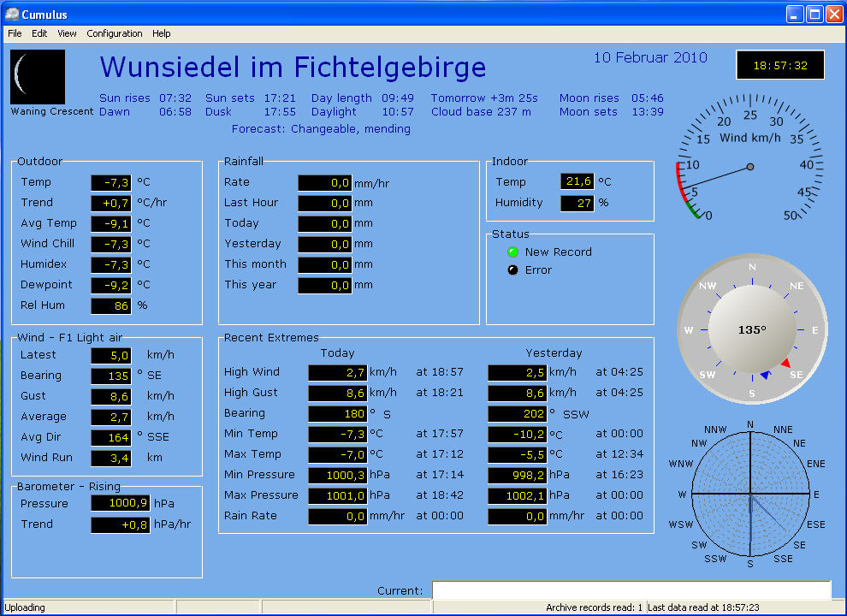Open the File menu
The width and height of the screenshot is (847, 616).
point(15,33)
